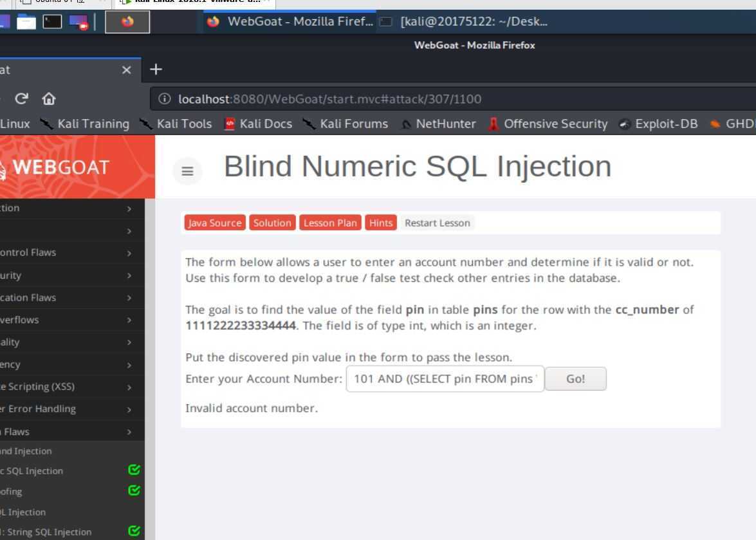Image resolution: width=756 pixels, height=540 pixels.
Task: Launch terminal from the Kali panel
Action: [52, 22]
